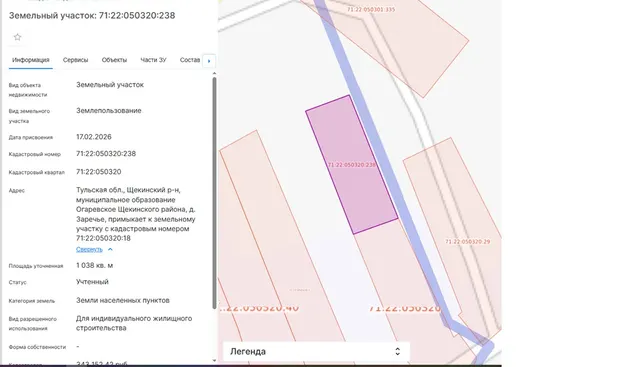This screenshot has height=367, width=640.
Task: Click parcel label 71:22:050301:335 on the map
Action: point(371,9)
